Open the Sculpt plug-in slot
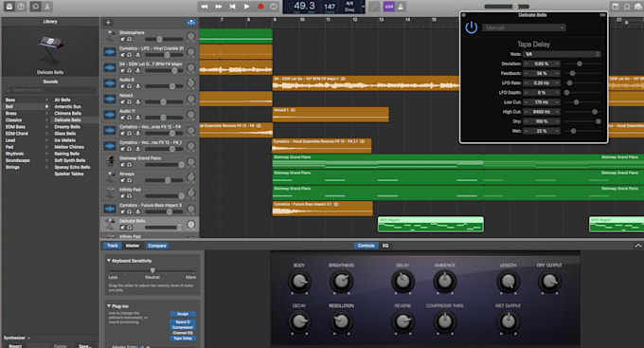This screenshot has width=644, height=348. (x=183, y=314)
